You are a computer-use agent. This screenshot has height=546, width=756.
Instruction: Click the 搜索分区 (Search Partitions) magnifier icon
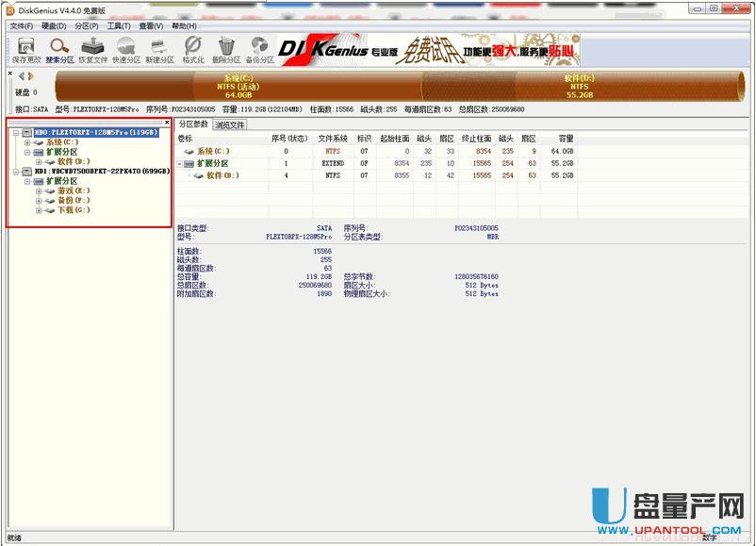coord(59,51)
